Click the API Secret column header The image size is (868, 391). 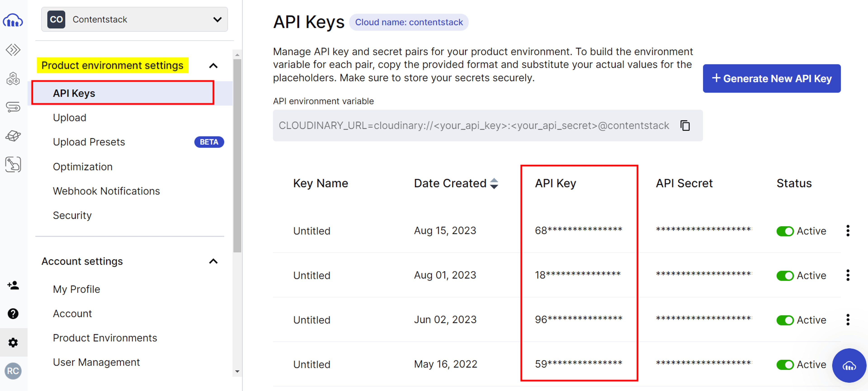[684, 183]
